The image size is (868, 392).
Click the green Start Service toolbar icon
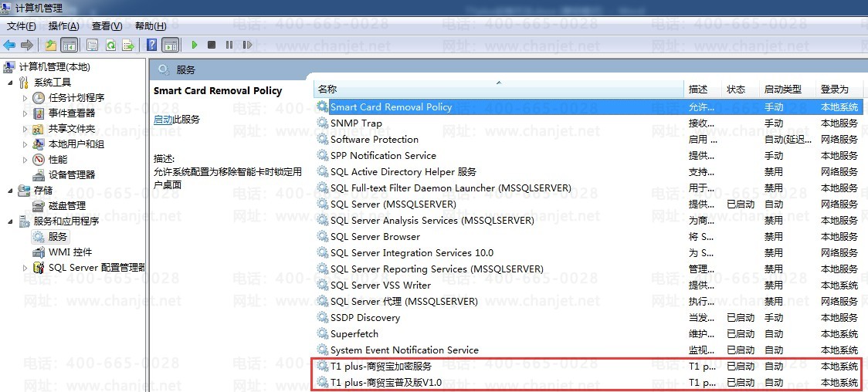point(195,45)
